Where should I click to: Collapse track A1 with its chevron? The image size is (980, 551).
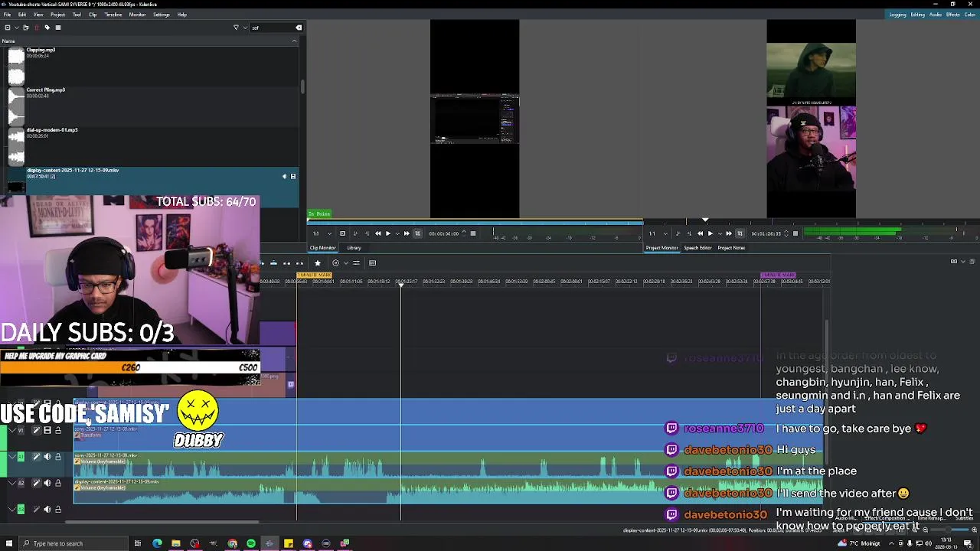point(12,457)
